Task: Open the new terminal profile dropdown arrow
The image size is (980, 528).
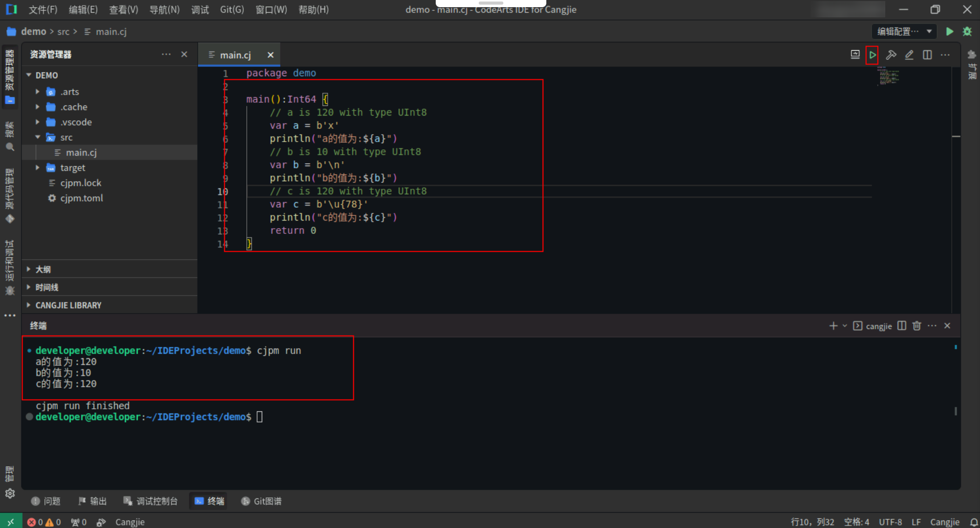Action: [845, 326]
